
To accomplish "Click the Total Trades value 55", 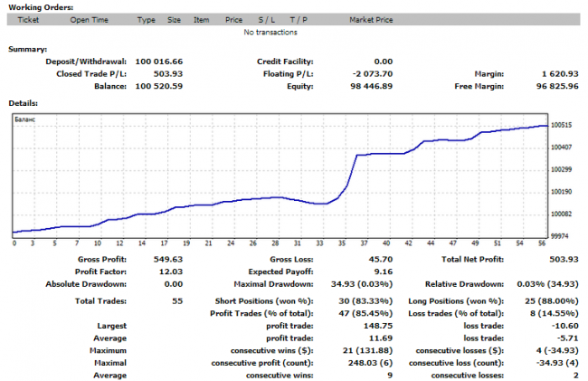I will (x=175, y=300).
